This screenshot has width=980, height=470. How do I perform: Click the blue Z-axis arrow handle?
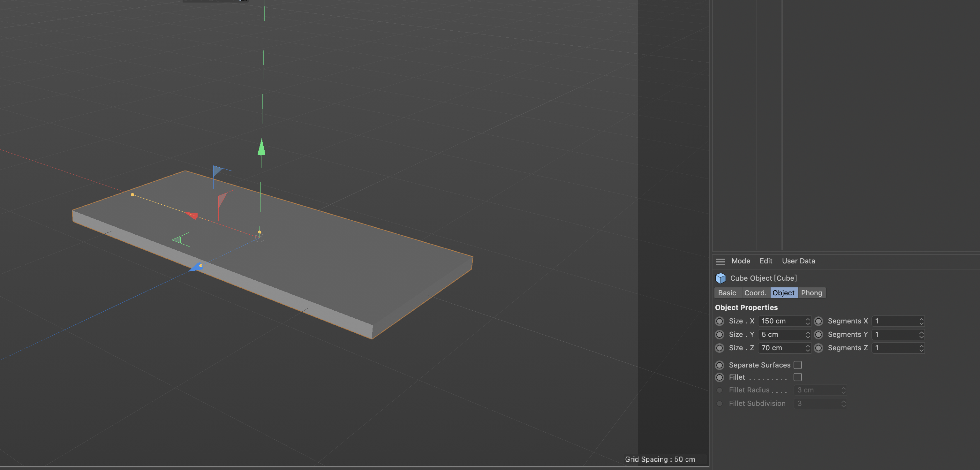tap(197, 267)
